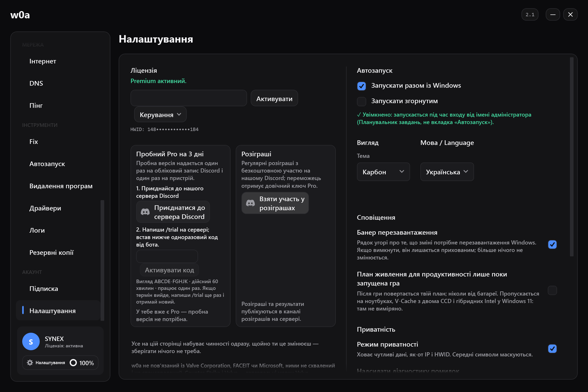The height and width of the screenshot is (392, 588).
Task: Open the "Українська" language dropdown
Action: (447, 172)
